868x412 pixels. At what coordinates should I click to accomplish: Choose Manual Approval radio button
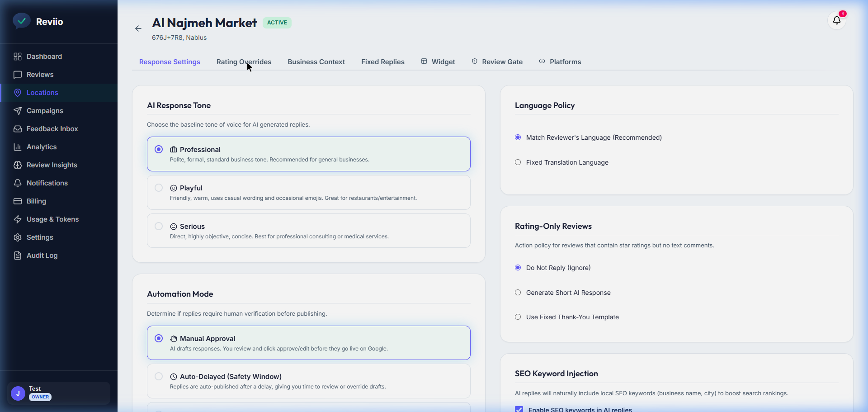click(159, 338)
